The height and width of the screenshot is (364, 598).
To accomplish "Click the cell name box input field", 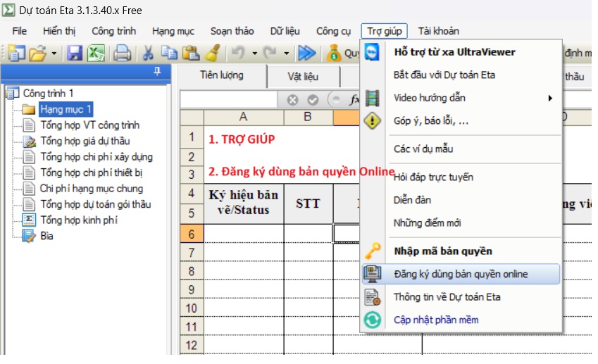I will click(229, 100).
